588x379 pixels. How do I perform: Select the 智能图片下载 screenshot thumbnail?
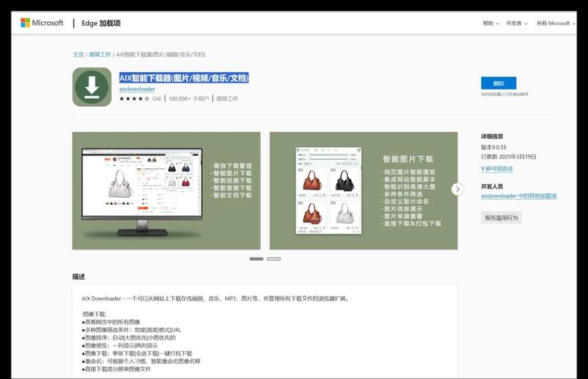(364, 190)
